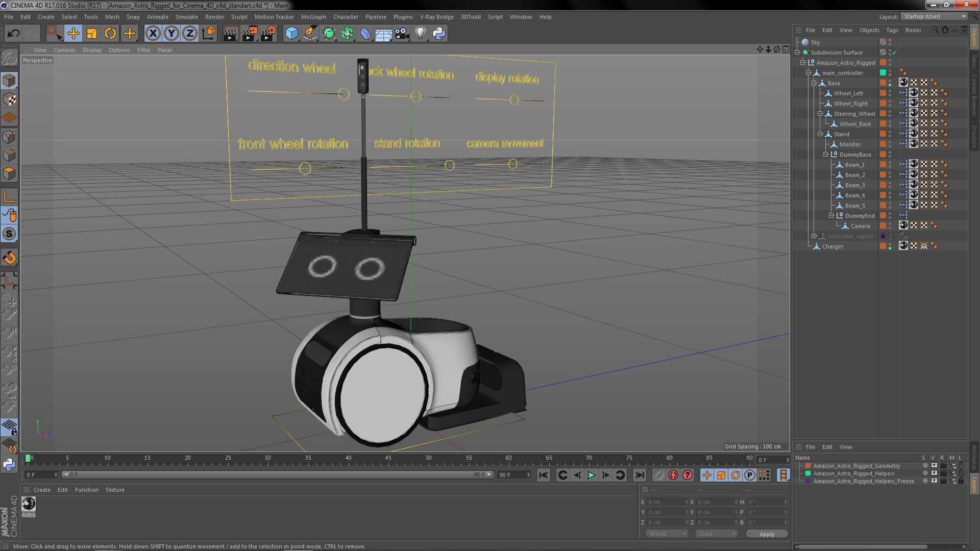980x551 pixels.
Task: Open Edit Render Settings icon
Action: click(268, 34)
